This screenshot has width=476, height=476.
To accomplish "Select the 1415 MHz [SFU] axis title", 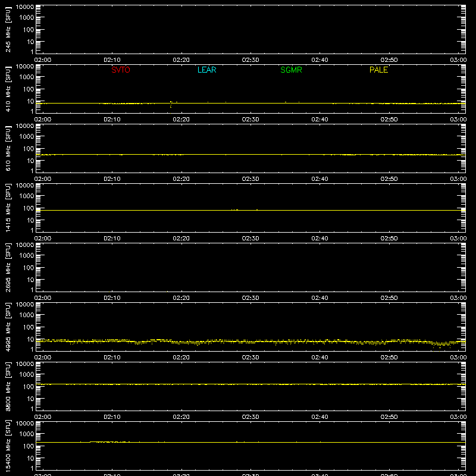I will 8,208.
